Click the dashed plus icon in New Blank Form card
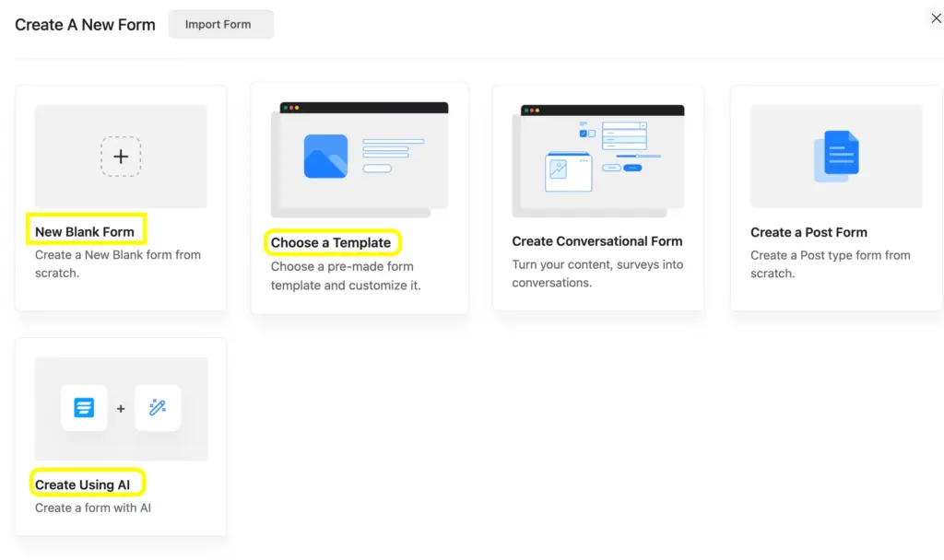The image size is (944, 560). 120,156
